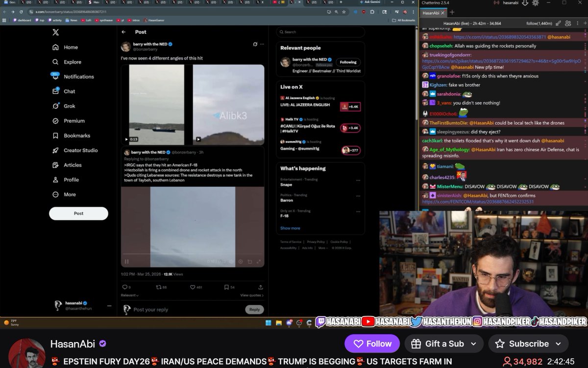The width and height of the screenshot is (588, 368).
Task: Open Chat in X sidebar
Action: (x=64, y=92)
